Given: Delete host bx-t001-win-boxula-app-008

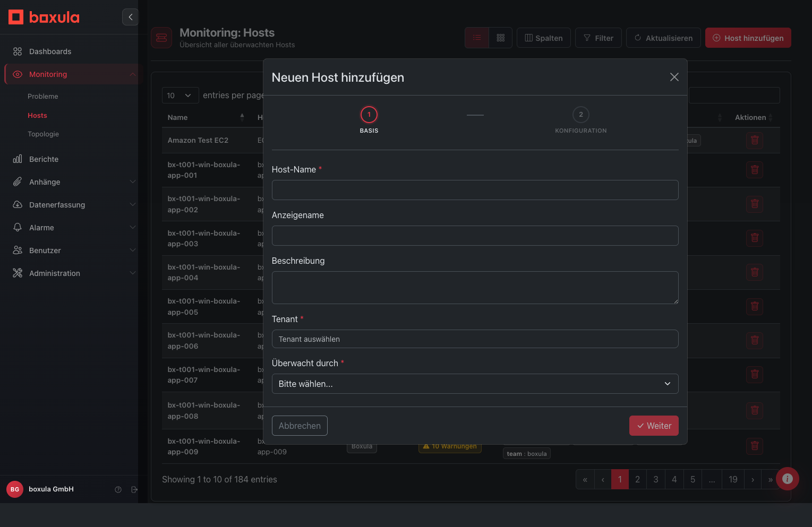Looking at the screenshot, I should 755,410.
